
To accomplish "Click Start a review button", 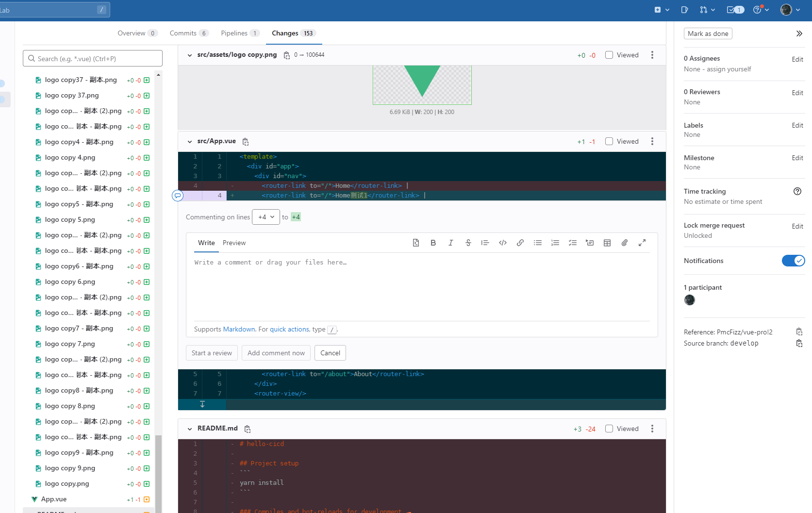I will tap(212, 353).
